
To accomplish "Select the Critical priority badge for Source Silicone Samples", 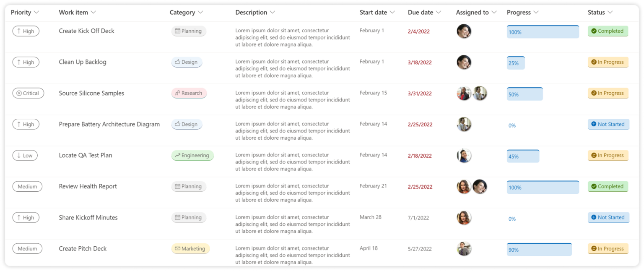I will point(28,93).
